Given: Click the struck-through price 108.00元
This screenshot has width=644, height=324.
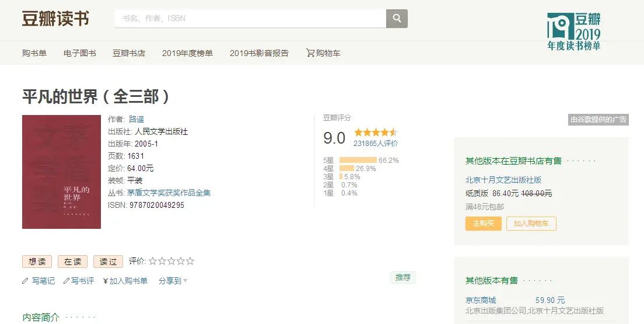Looking at the screenshot, I should [537, 193].
